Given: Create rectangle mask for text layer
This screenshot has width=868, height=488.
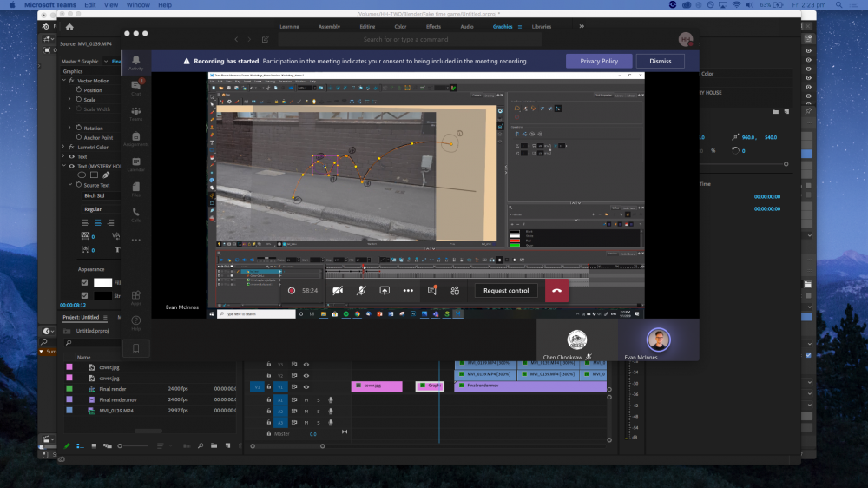Looking at the screenshot, I should [x=94, y=175].
